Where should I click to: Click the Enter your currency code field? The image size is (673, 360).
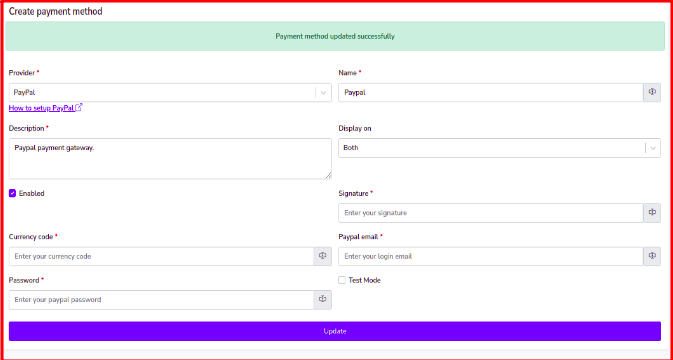(161, 256)
